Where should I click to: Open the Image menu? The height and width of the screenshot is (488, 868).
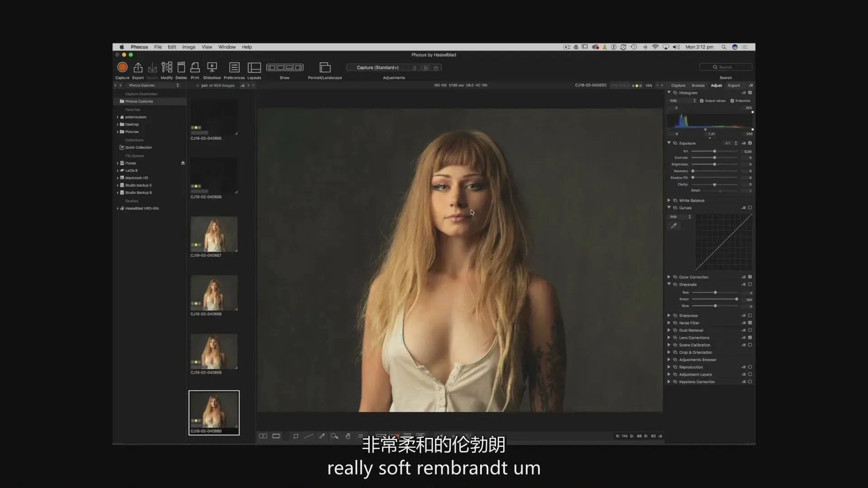[189, 47]
